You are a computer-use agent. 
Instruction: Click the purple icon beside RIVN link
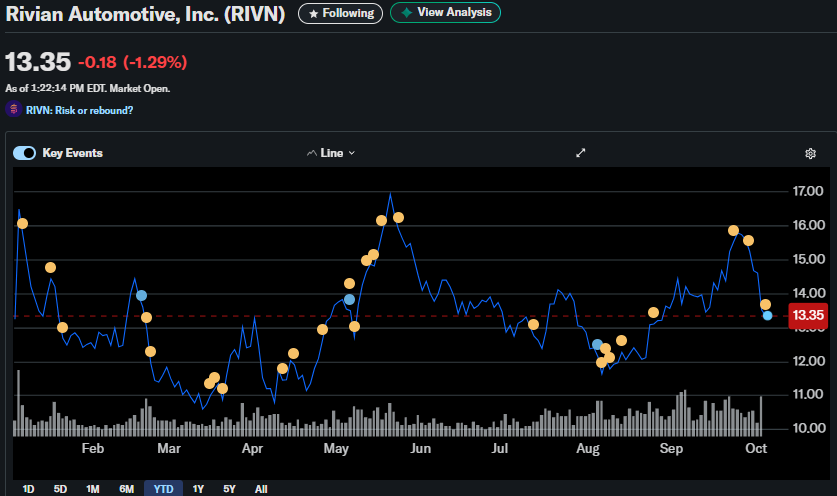tap(13, 109)
